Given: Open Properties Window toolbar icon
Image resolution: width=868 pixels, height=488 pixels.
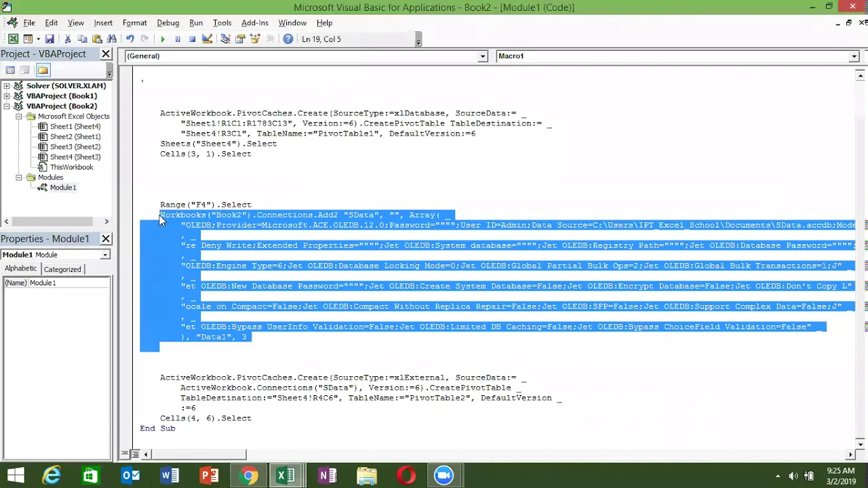Looking at the screenshot, I should pyautogui.click(x=240, y=39).
